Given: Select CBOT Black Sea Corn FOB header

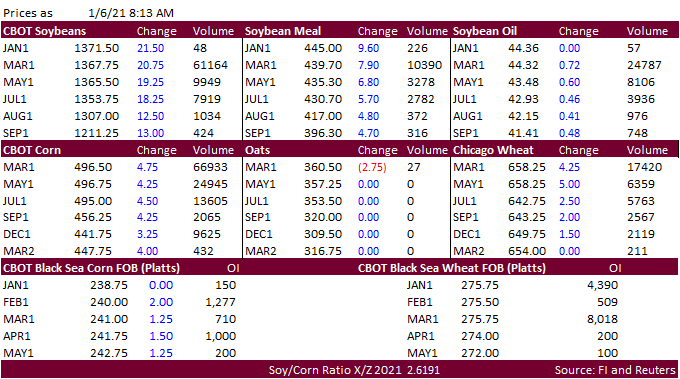Looking at the screenshot, I should click(x=91, y=268).
